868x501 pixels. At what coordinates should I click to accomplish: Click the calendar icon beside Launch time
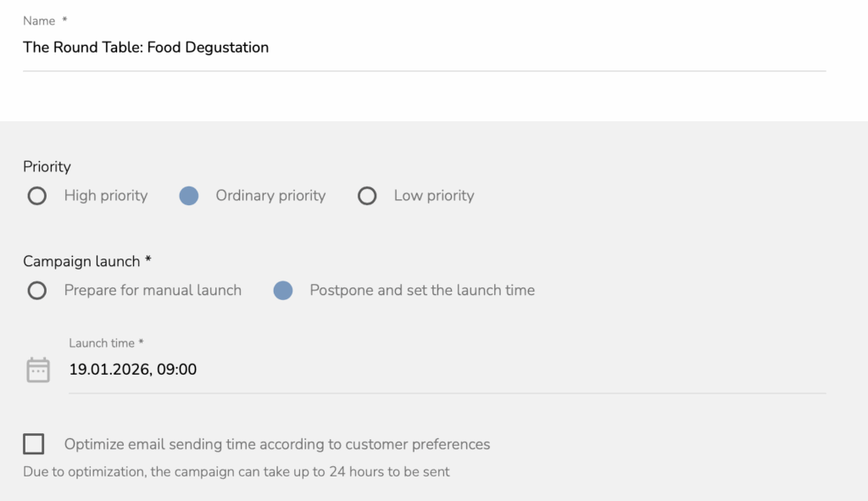pos(38,370)
